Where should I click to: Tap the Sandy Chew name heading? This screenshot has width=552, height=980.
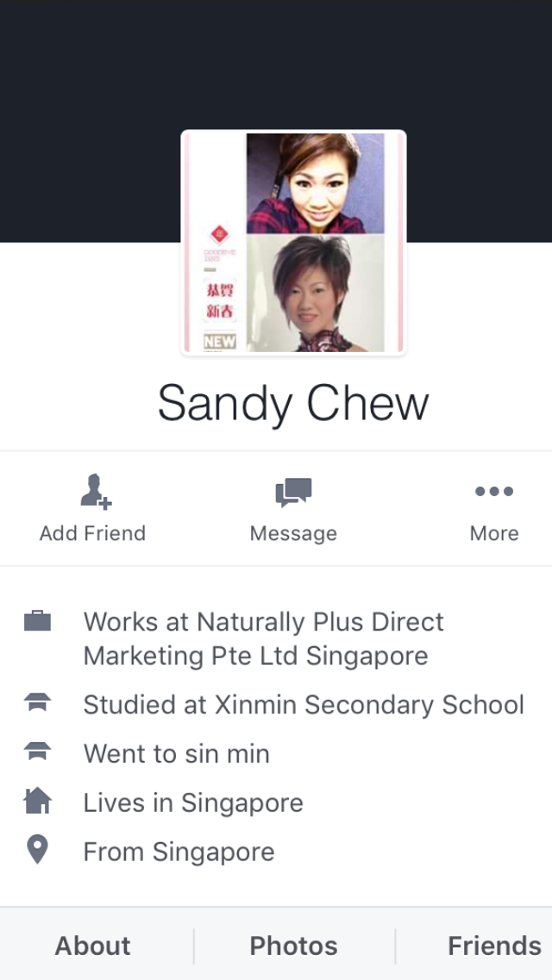pyautogui.click(x=293, y=403)
